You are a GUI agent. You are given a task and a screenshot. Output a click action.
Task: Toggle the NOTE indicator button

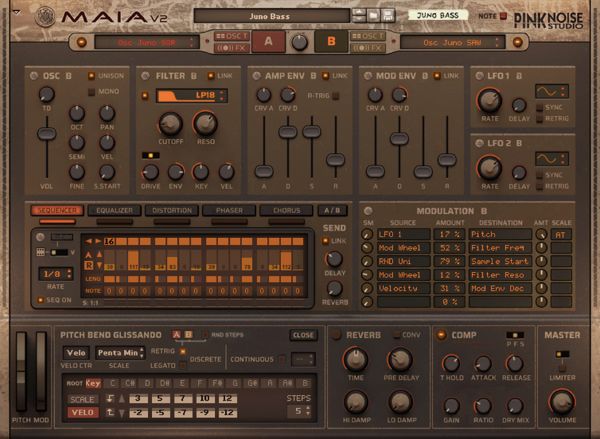tap(504, 16)
